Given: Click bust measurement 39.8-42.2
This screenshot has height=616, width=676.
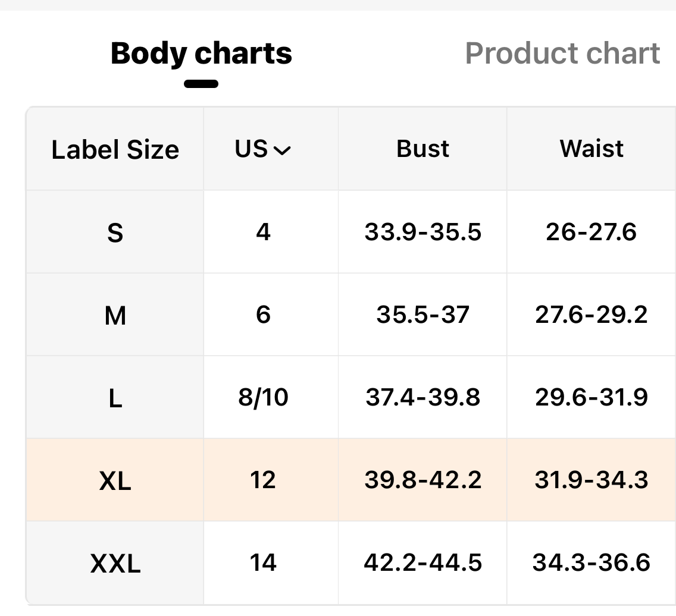Looking at the screenshot, I should point(422,480).
